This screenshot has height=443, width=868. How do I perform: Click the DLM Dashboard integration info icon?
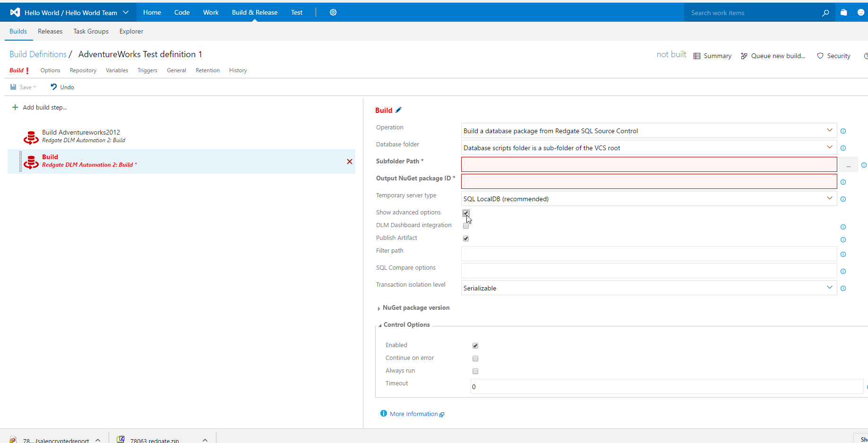pos(843,227)
